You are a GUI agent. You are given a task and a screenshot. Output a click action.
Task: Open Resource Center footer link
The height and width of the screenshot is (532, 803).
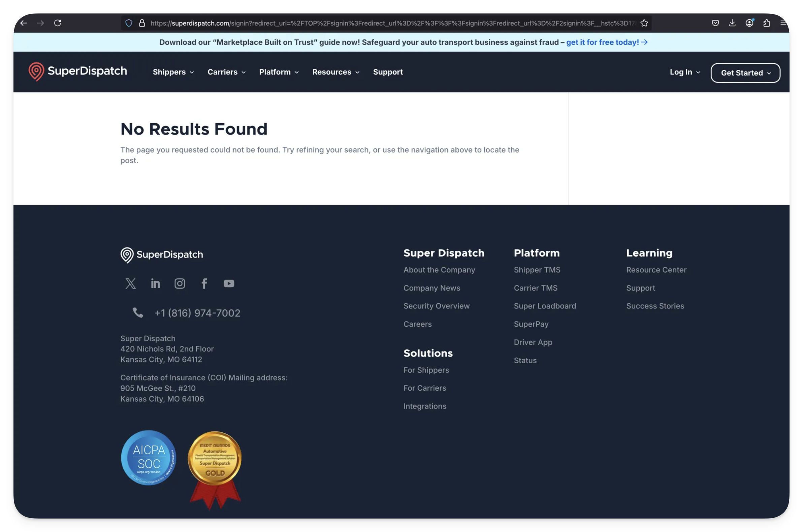[656, 270]
